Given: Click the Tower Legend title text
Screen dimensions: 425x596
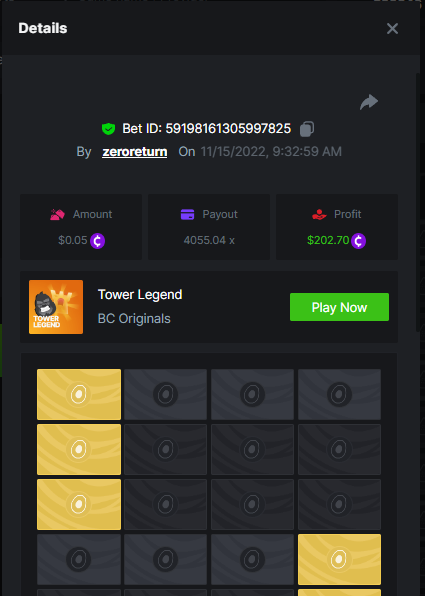Looking at the screenshot, I should 140,295.
